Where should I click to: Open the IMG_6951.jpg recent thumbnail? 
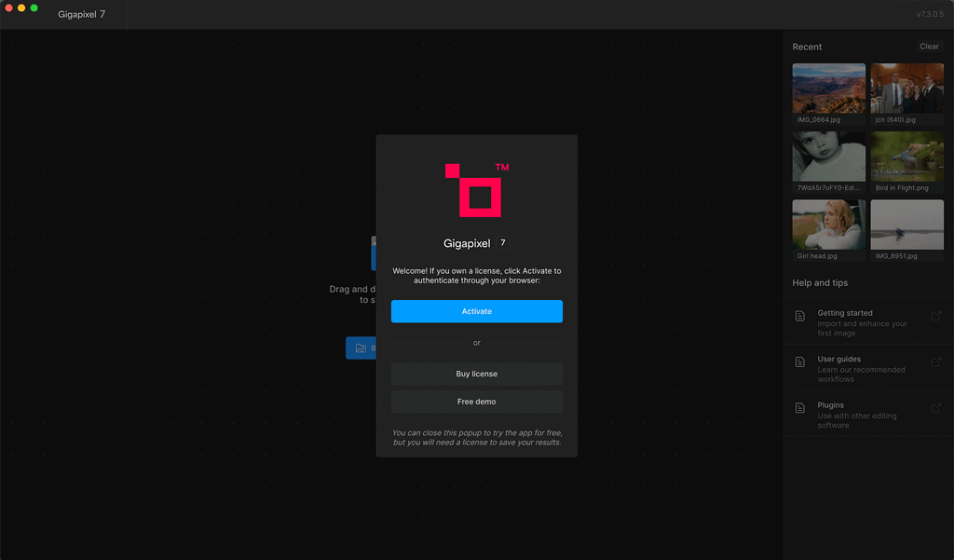coord(906,225)
